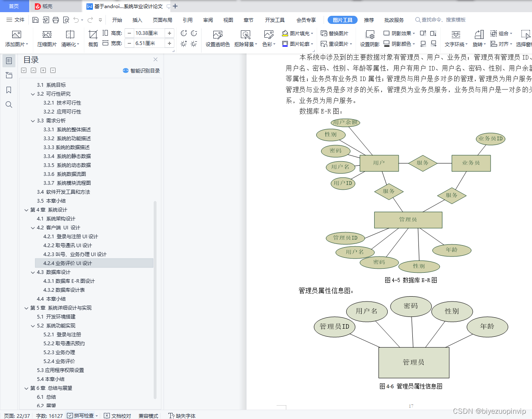
Task: Open the 审阅 ribbon tab
Action: point(208,20)
